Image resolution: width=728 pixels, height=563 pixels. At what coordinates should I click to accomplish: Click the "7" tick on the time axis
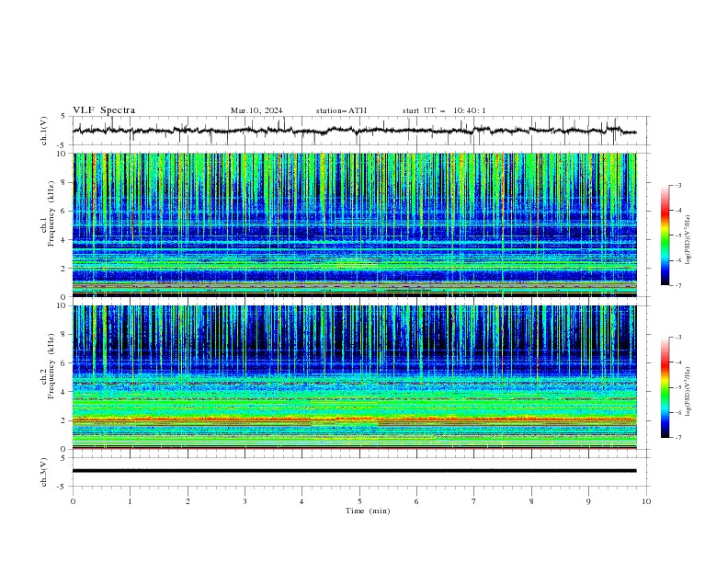tap(473, 501)
